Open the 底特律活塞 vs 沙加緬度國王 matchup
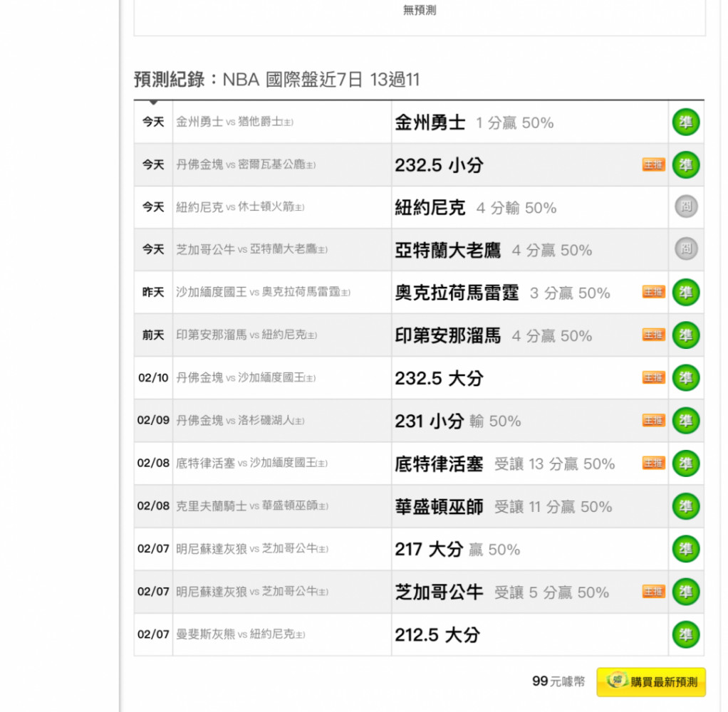Image resolution: width=728 pixels, height=712 pixels. point(251,464)
